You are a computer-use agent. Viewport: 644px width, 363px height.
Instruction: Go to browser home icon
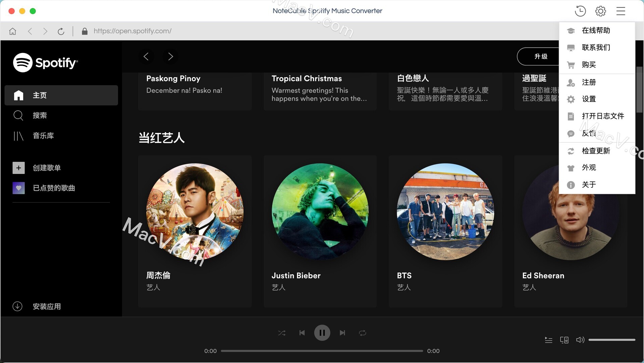13,31
